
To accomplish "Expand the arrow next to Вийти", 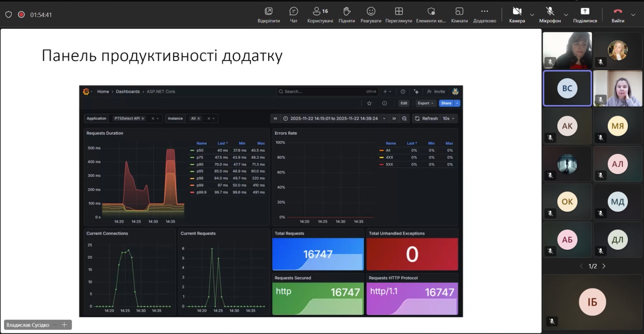I will tap(633, 15).
